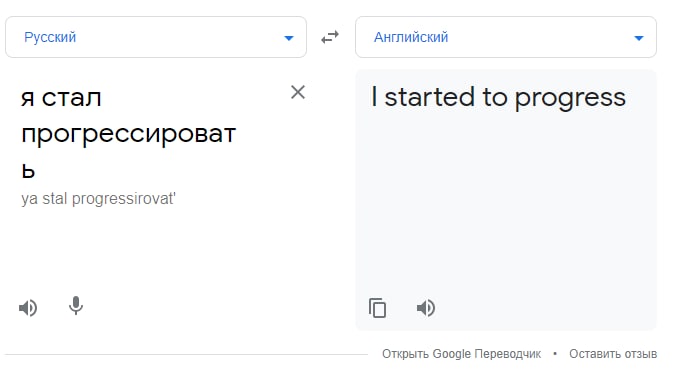Screen dimensions: 673x386
Task: Click the trailing 'ь' on the last source line
Action: 28,171
